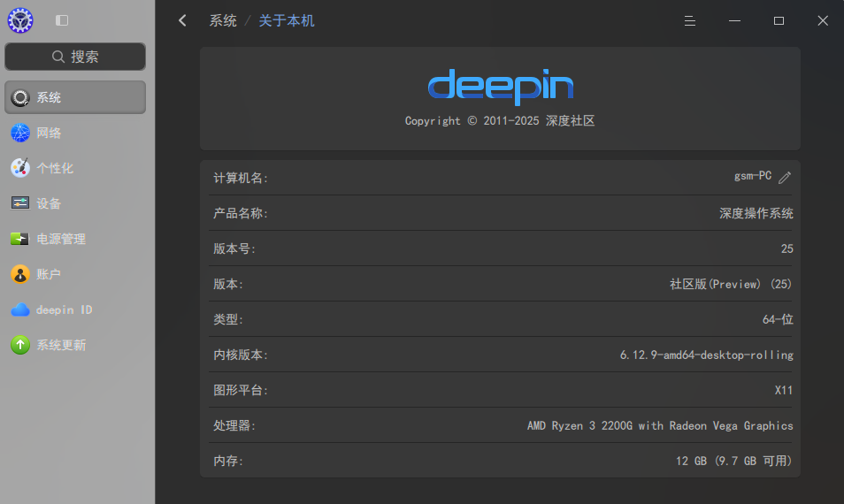Image resolution: width=844 pixels, height=504 pixels.
Task: Click the 内核版本 label
Action: point(241,355)
